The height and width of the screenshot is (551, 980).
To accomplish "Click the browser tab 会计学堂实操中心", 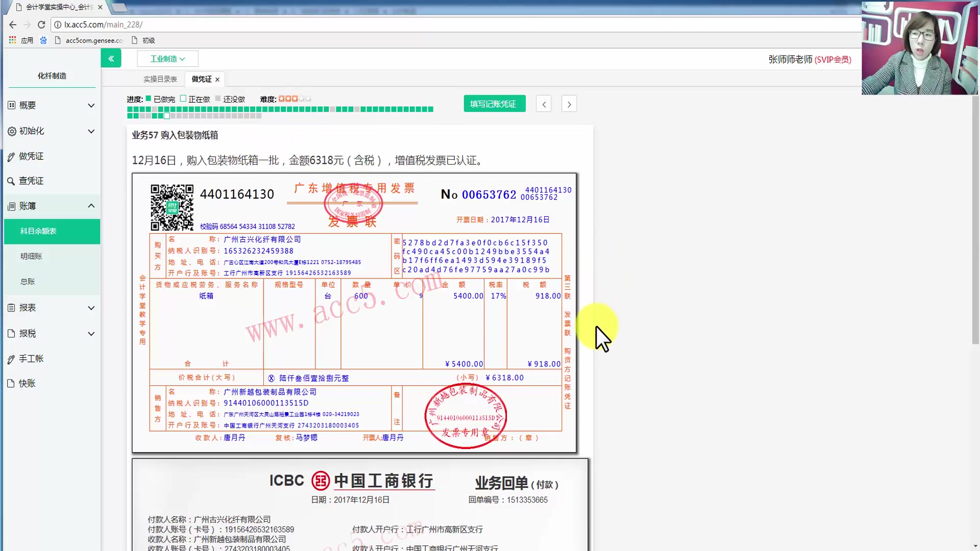I will [x=56, y=7].
